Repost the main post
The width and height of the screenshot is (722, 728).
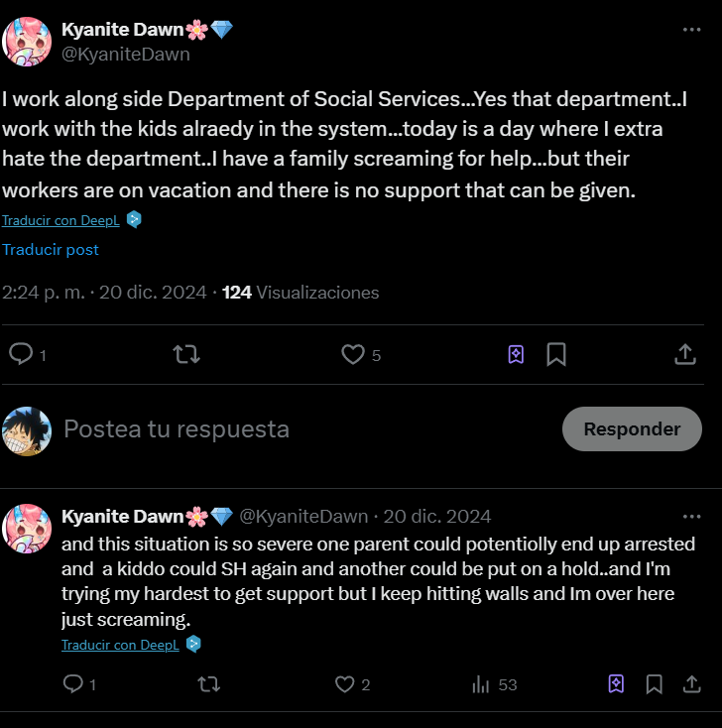(x=185, y=354)
